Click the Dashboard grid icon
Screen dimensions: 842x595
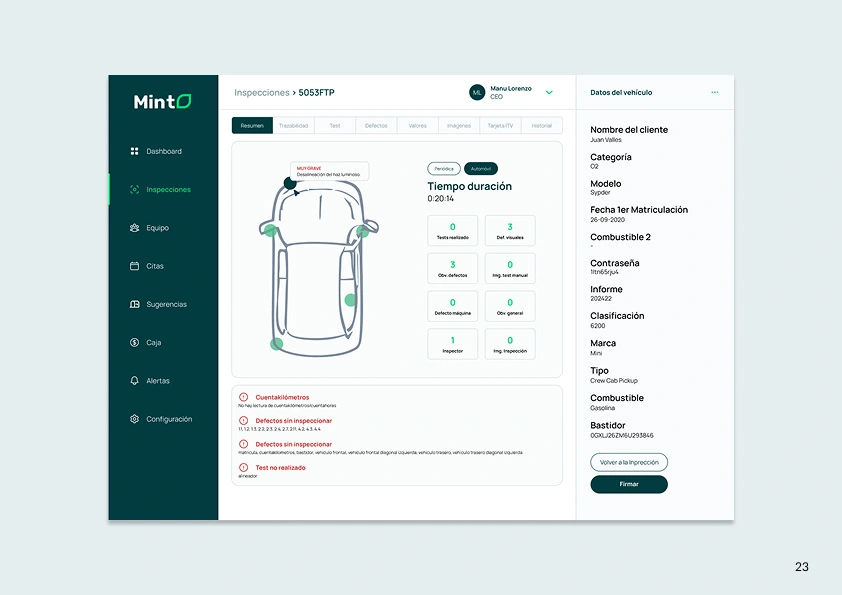134,151
